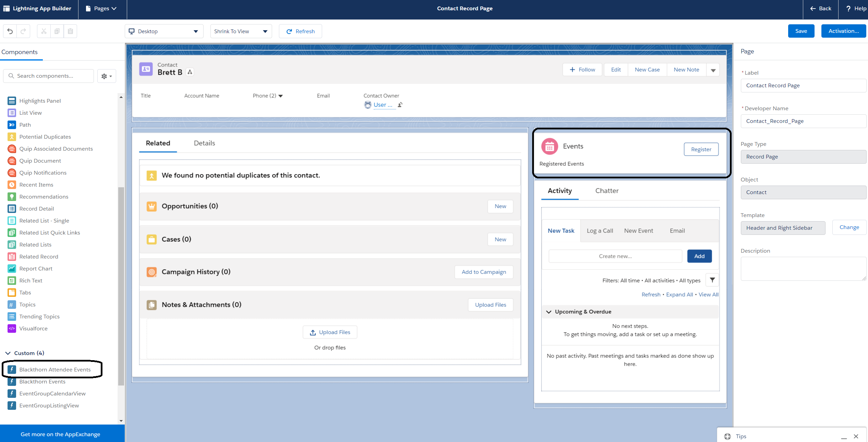Select the Record Detail component
This screenshot has height=442, width=868.
click(x=31, y=209)
